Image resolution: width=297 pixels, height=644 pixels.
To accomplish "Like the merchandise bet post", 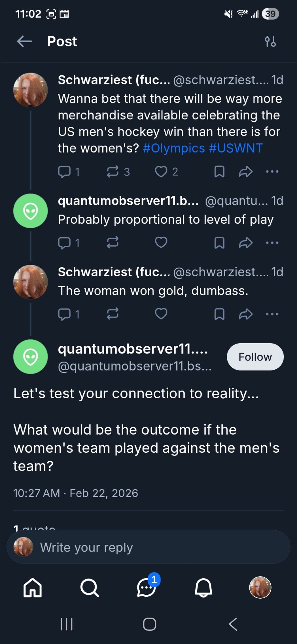I will point(161,172).
